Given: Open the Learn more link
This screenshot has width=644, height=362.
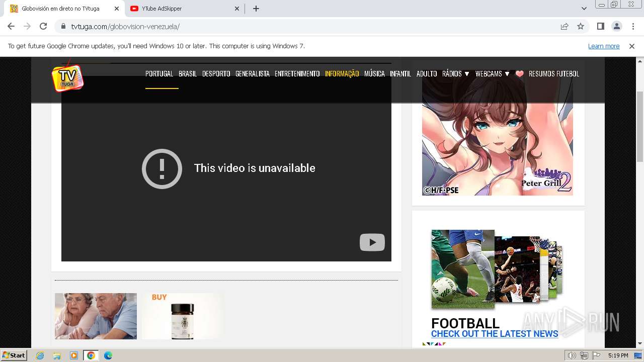Looking at the screenshot, I should point(604,46).
